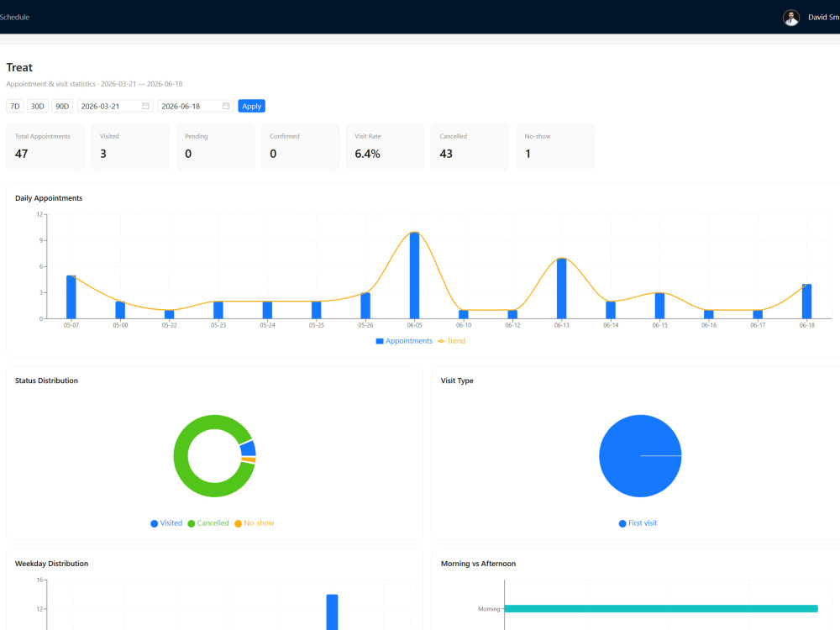Click the Total Appointments card
This screenshot has height=630, width=840.
(x=45, y=147)
